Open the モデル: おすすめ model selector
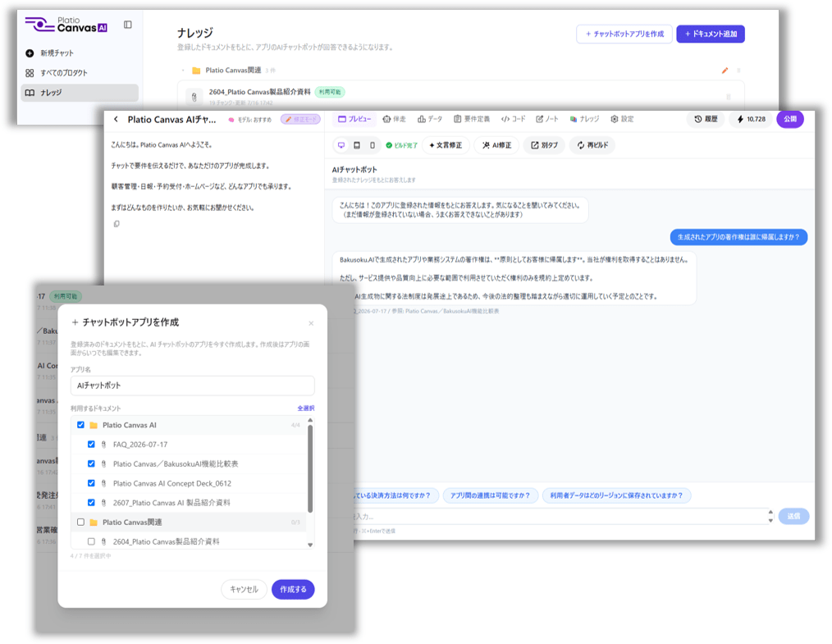The height and width of the screenshot is (644, 832). click(250, 119)
